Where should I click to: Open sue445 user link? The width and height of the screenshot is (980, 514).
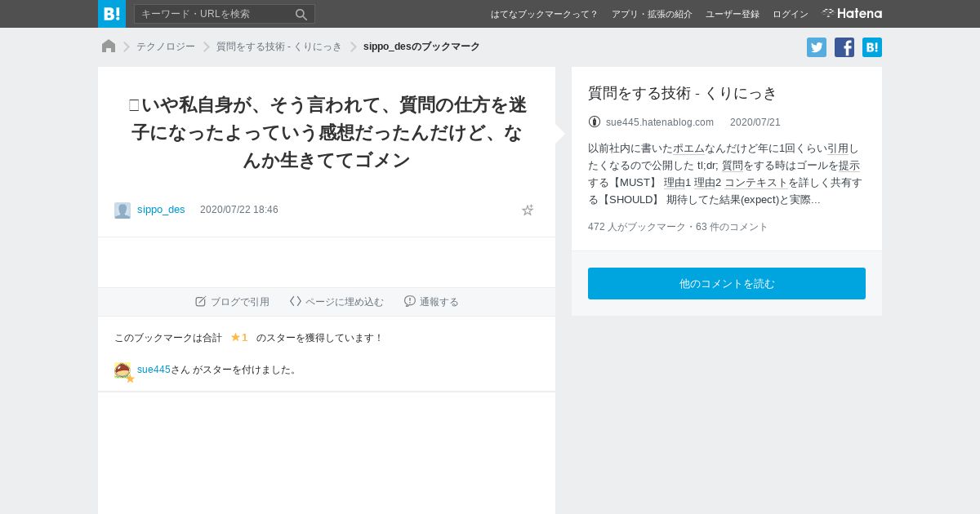pos(154,370)
